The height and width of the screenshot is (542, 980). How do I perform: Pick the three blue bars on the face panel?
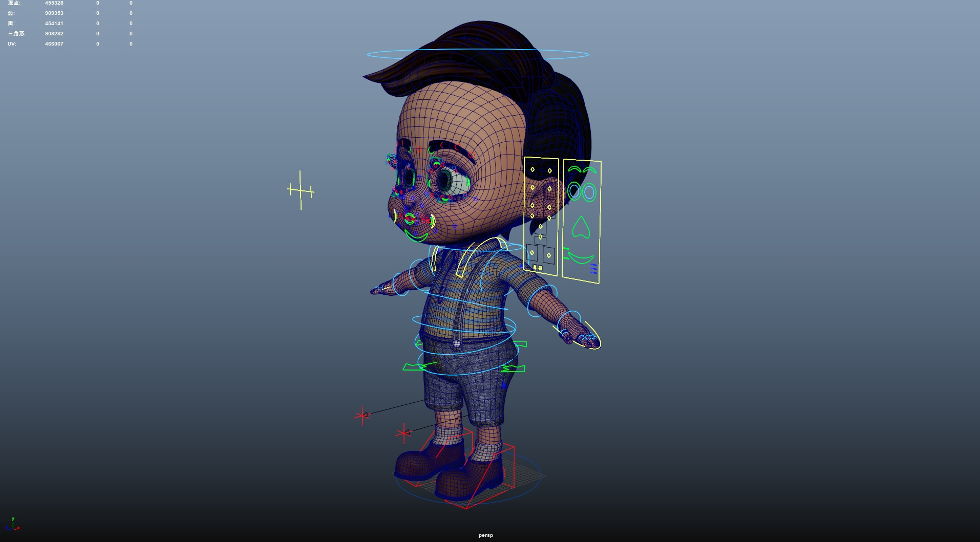[594, 269]
